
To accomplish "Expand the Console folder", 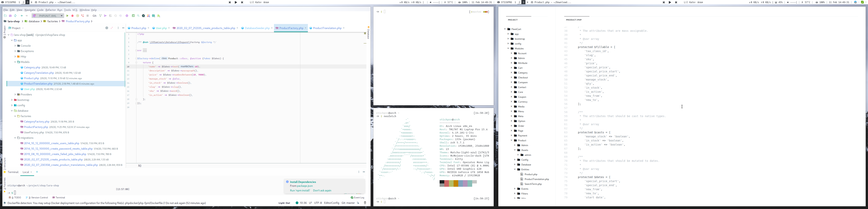I will click(x=15, y=46).
